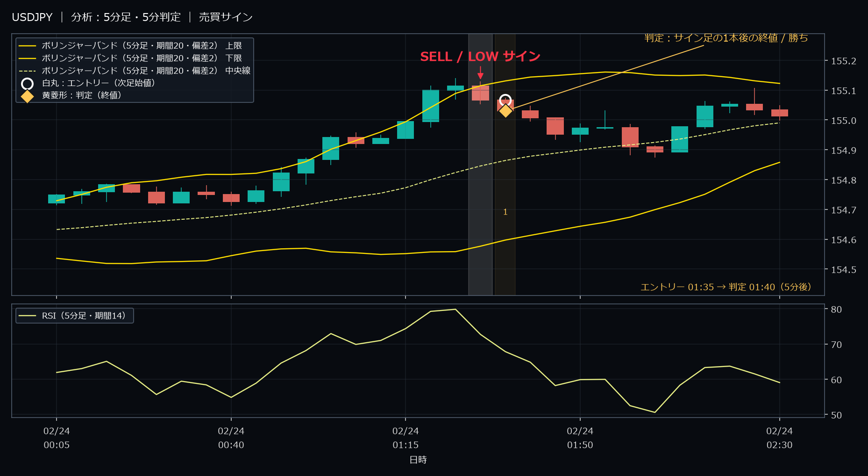Click the RSI axis value 80
Image resolution: width=868 pixels, height=476 pixels.
pyautogui.click(x=836, y=310)
